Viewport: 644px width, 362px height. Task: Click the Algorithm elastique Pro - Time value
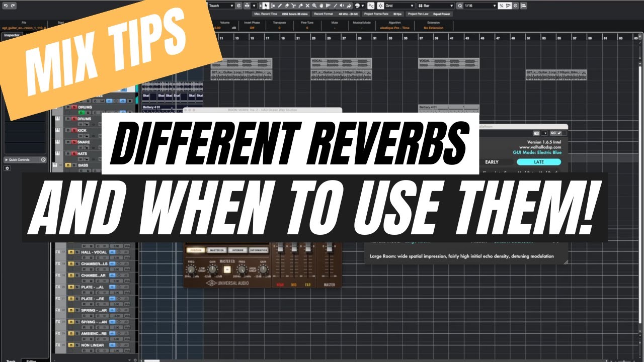[x=395, y=28]
